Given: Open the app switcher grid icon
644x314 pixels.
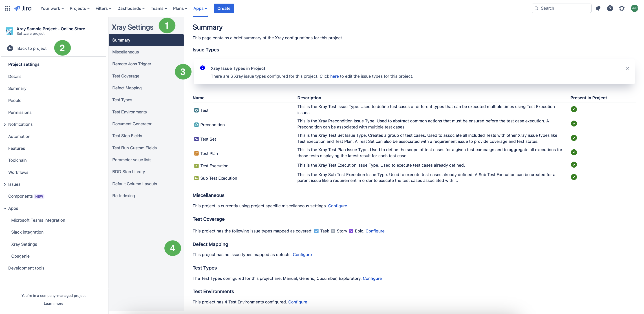Looking at the screenshot, I should click(7, 8).
